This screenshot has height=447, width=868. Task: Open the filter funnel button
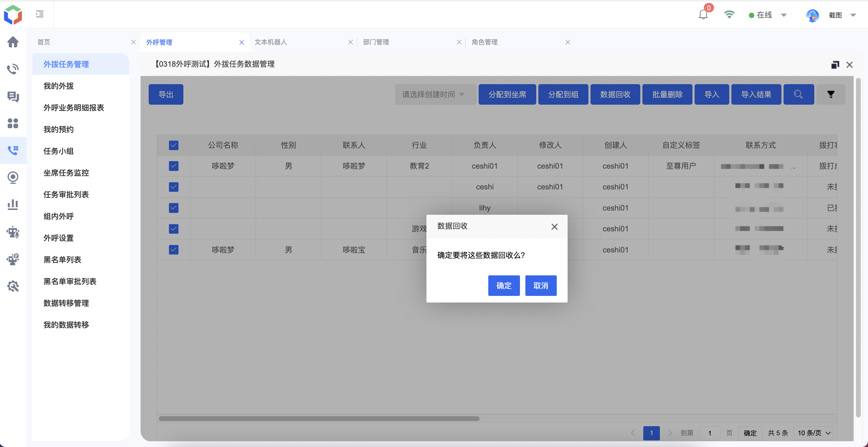click(831, 94)
